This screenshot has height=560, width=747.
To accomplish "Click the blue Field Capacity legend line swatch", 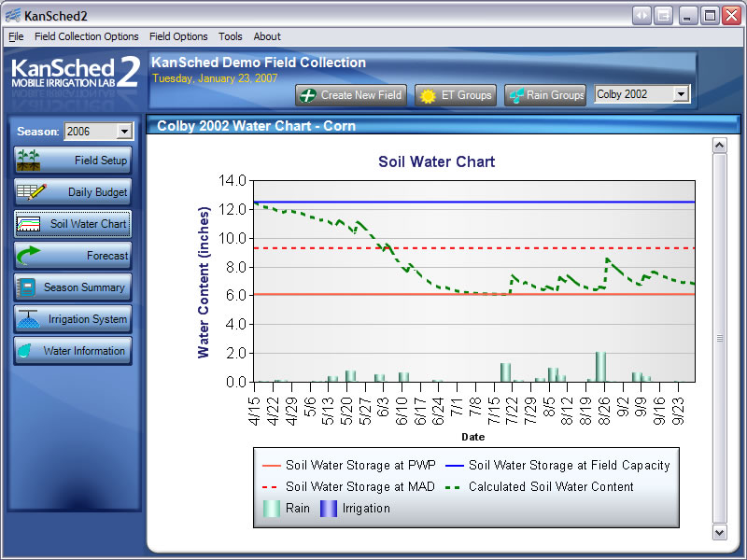I will point(454,465).
